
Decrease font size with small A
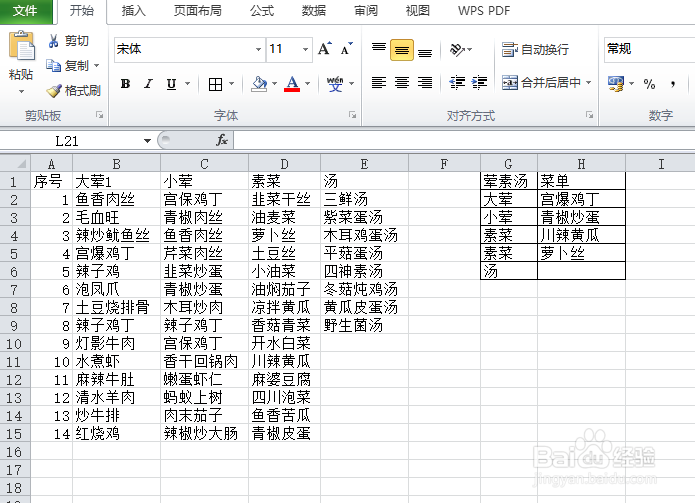tap(347, 49)
